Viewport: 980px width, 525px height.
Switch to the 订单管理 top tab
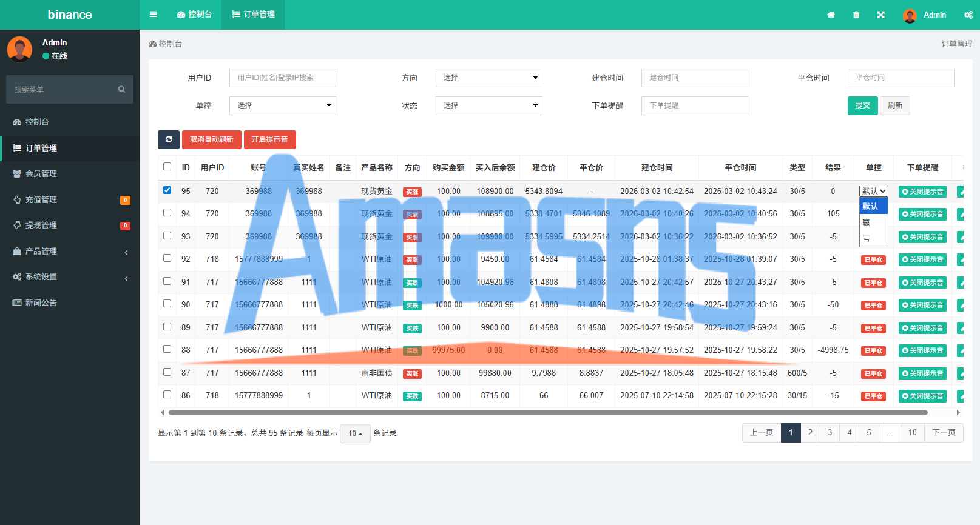pos(253,15)
